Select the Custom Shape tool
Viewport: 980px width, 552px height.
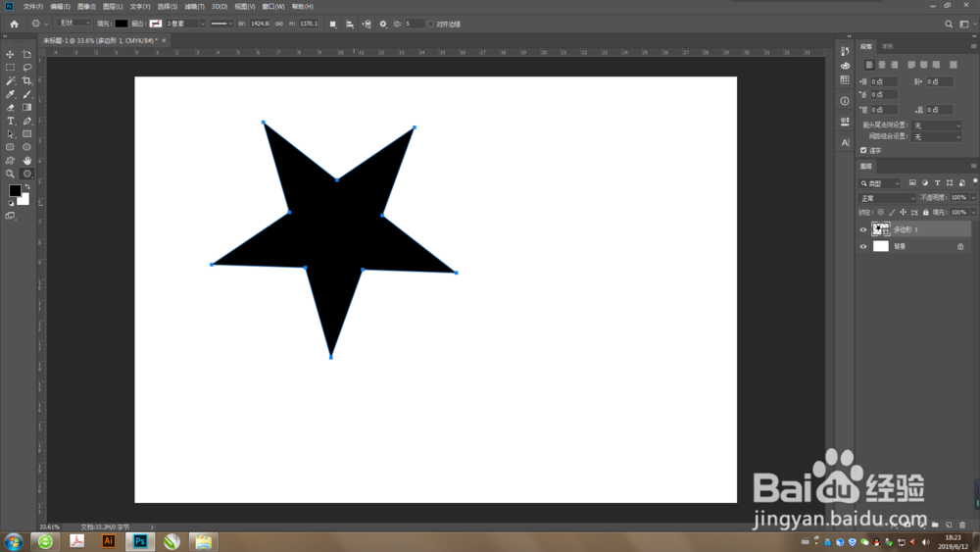pos(10,161)
